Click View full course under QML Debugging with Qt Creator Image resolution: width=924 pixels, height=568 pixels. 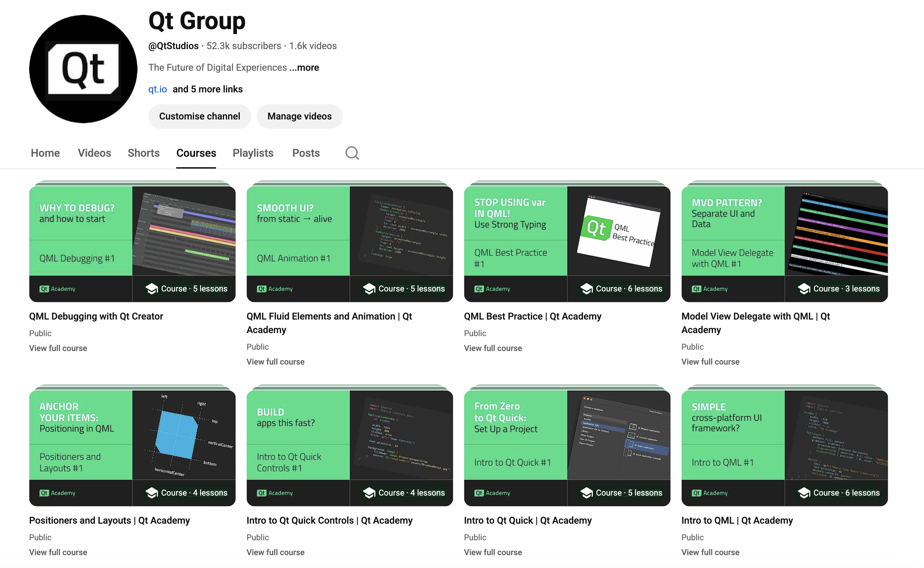(x=58, y=348)
